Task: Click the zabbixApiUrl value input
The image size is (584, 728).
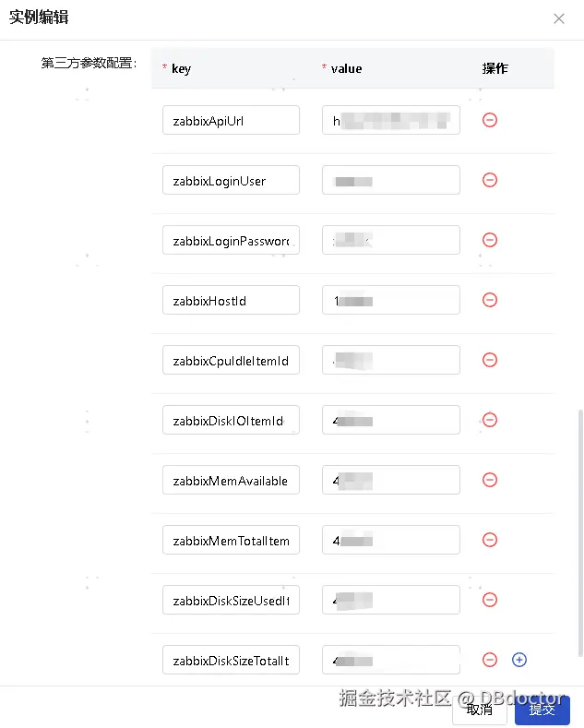Action: coord(390,120)
